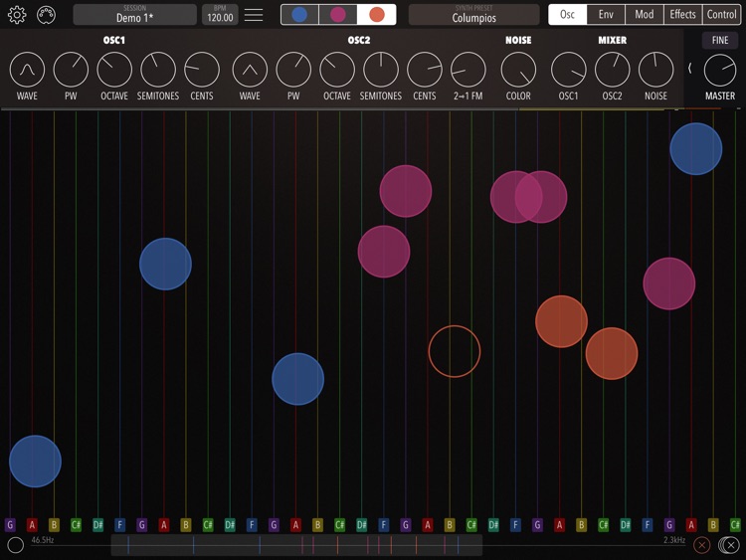Click the OSC1 CENTS knob
Screen dimensions: 746x560
(202, 70)
